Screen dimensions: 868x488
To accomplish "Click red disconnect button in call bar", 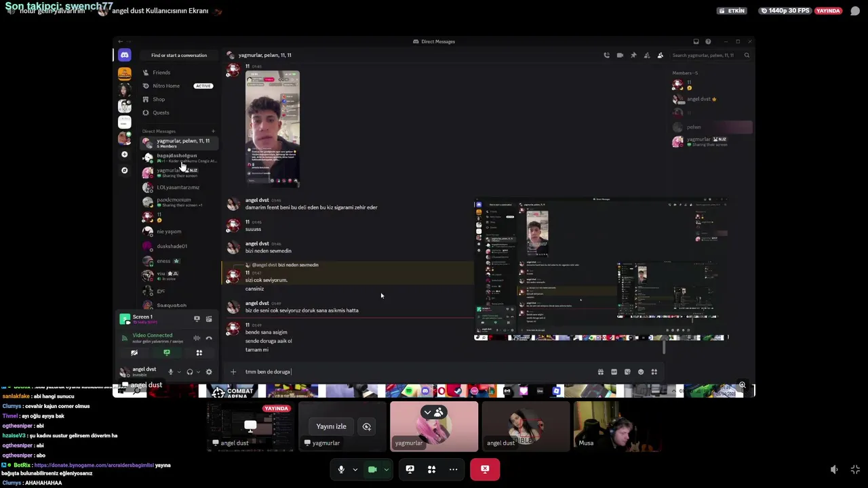I will tap(485, 469).
